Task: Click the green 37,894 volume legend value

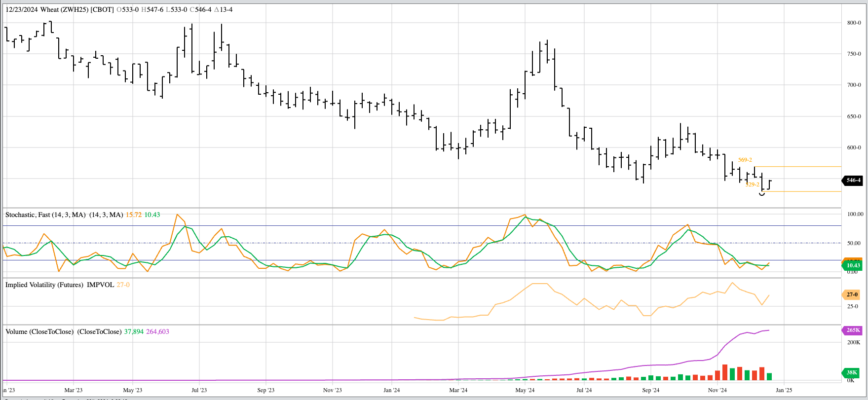Action: tap(134, 331)
